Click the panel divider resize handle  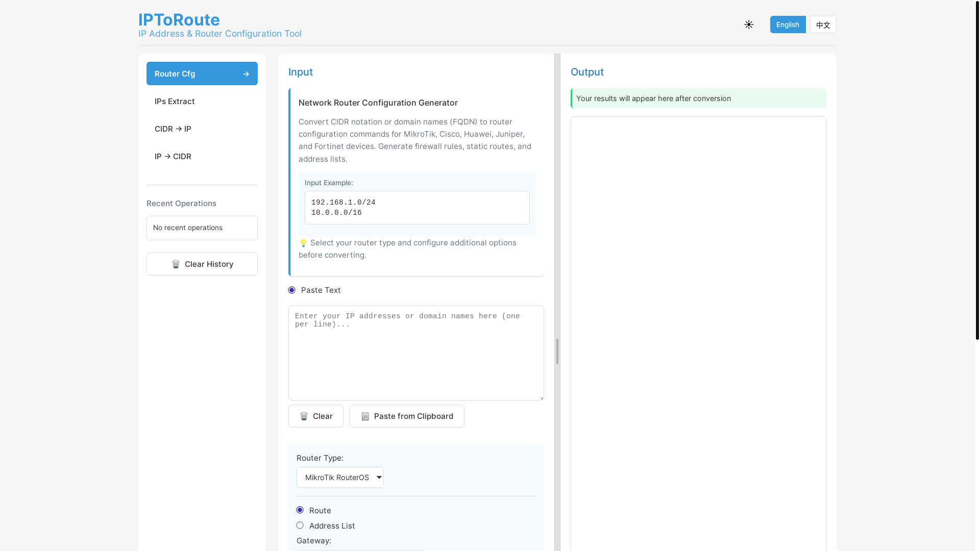[557, 352]
